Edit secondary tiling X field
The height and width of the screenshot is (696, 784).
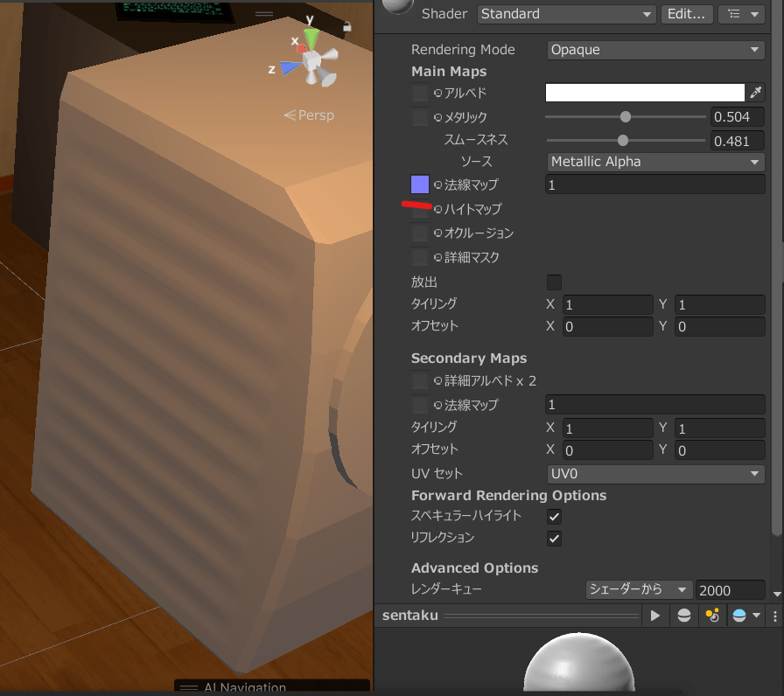coord(607,428)
